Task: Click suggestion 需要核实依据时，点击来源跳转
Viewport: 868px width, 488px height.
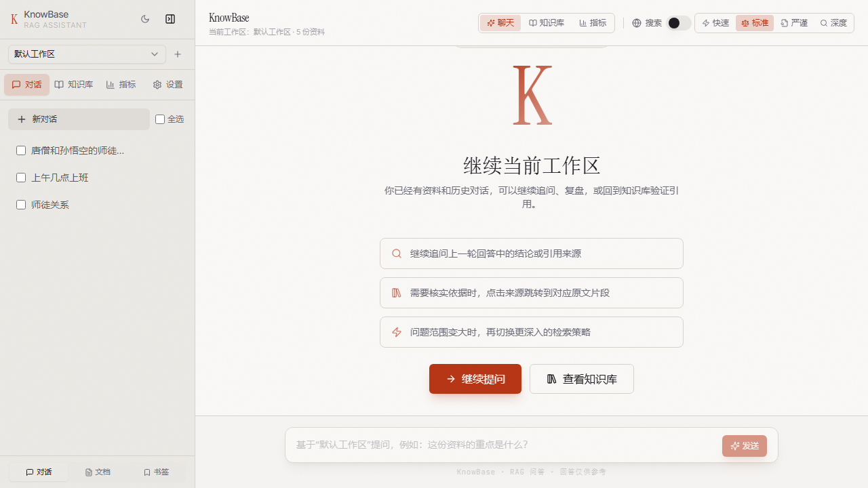Action: 532,293
